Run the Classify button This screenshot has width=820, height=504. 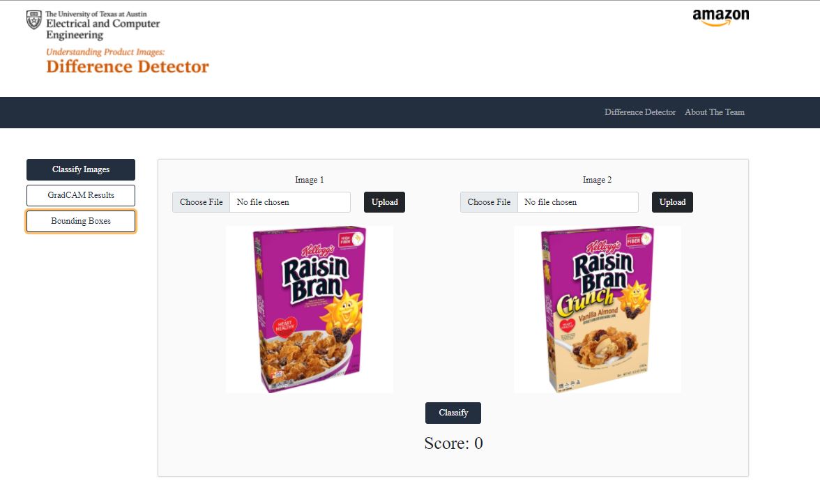pos(453,413)
